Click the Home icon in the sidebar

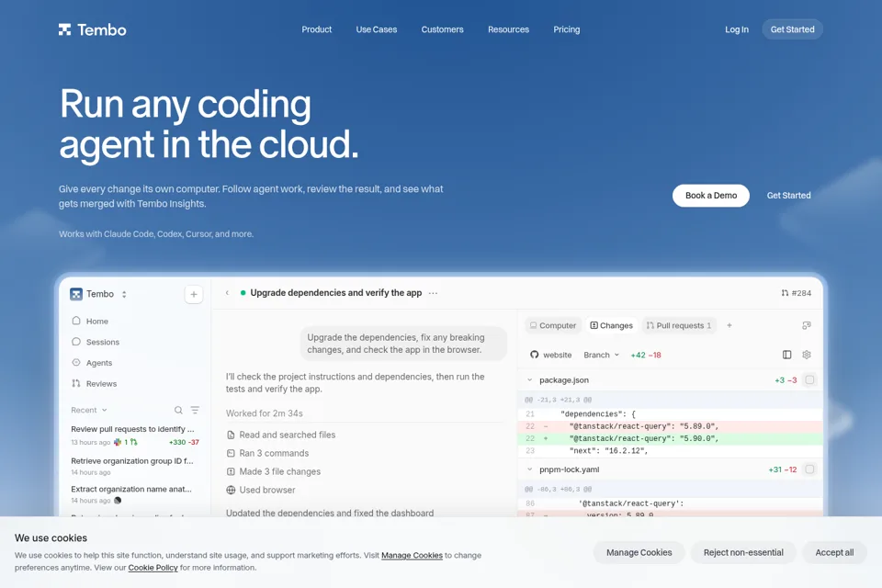click(76, 321)
